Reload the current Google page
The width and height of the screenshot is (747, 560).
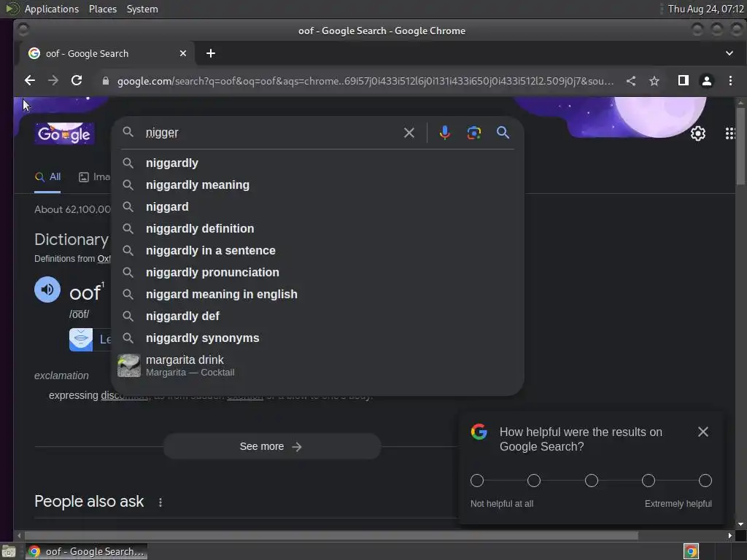pos(77,80)
